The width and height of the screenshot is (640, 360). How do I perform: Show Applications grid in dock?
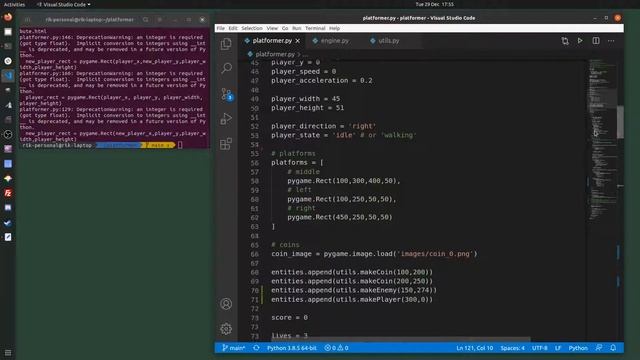tap(8, 353)
